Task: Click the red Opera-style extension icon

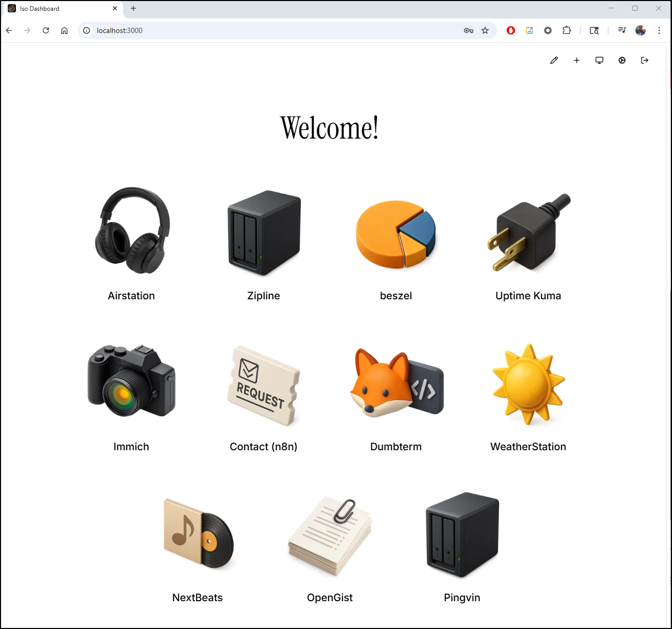Action: [511, 30]
